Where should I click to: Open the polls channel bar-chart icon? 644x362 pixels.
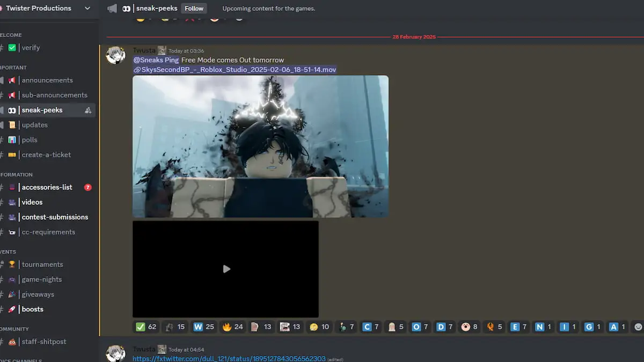pos(11,139)
